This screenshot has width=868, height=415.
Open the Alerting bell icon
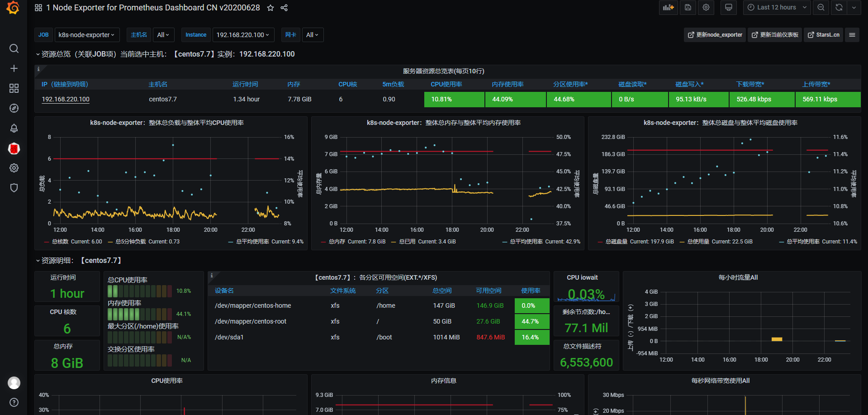[x=14, y=128]
